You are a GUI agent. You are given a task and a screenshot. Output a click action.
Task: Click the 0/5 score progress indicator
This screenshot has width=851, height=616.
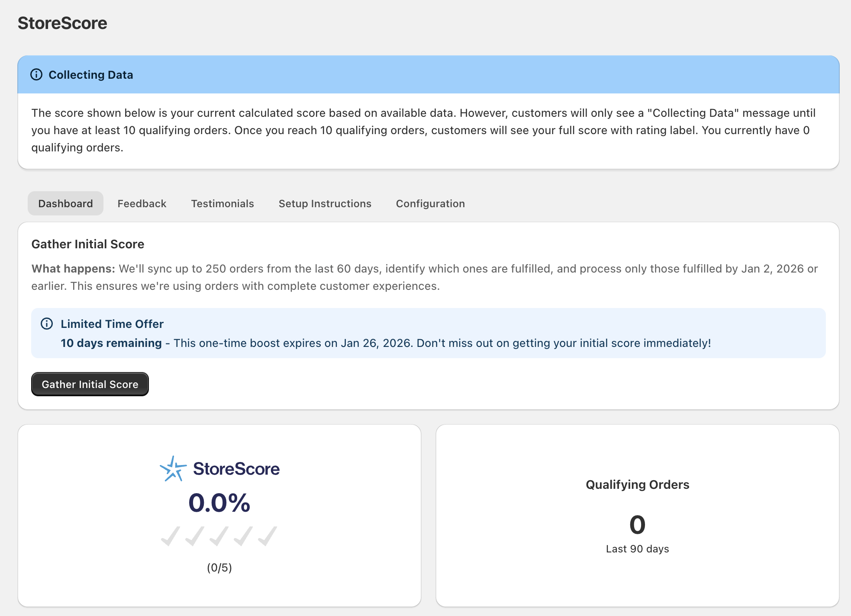[x=219, y=568]
